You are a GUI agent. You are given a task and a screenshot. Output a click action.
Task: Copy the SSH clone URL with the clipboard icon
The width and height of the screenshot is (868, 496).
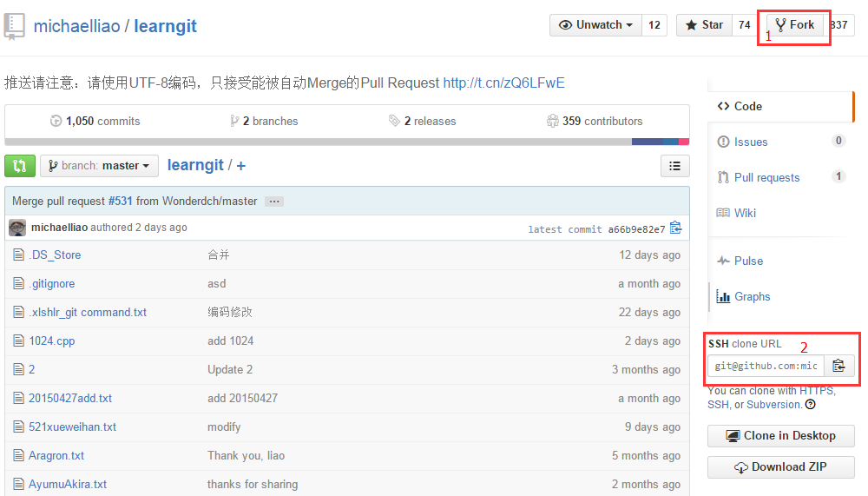click(839, 366)
